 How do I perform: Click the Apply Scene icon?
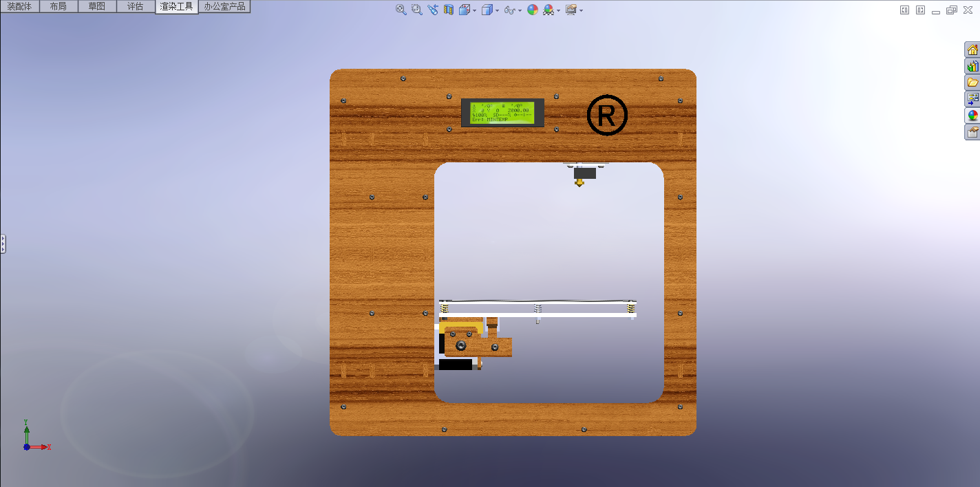(548, 10)
